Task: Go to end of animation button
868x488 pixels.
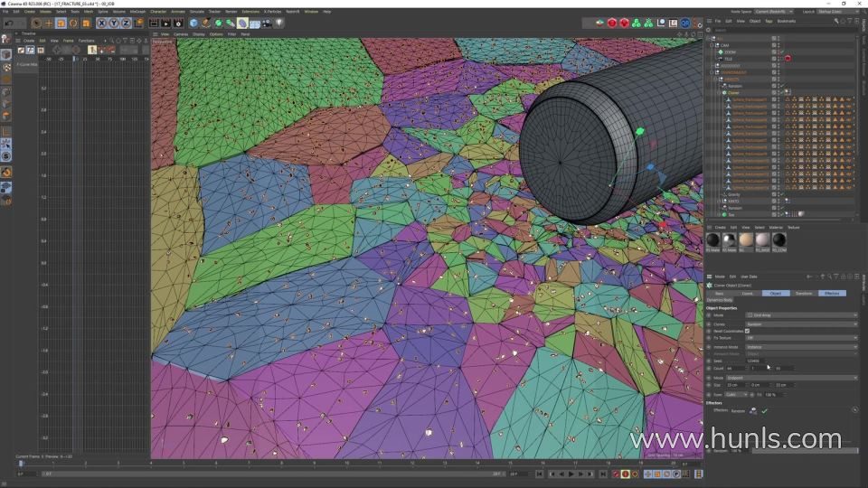Action: click(603, 474)
